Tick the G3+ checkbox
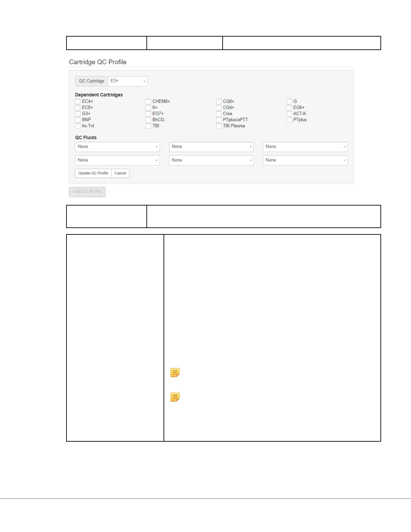 [x=78, y=114]
